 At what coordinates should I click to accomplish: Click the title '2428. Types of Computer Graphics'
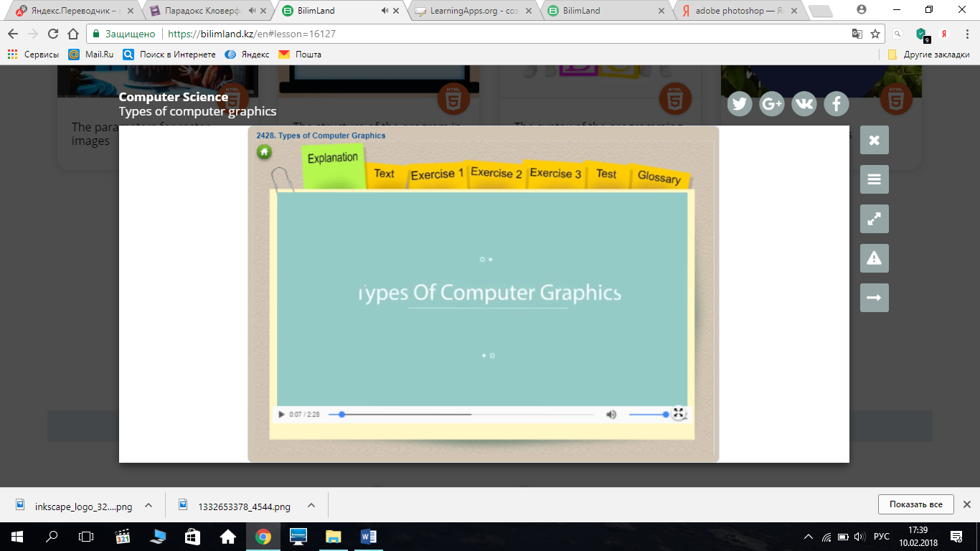(x=321, y=136)
